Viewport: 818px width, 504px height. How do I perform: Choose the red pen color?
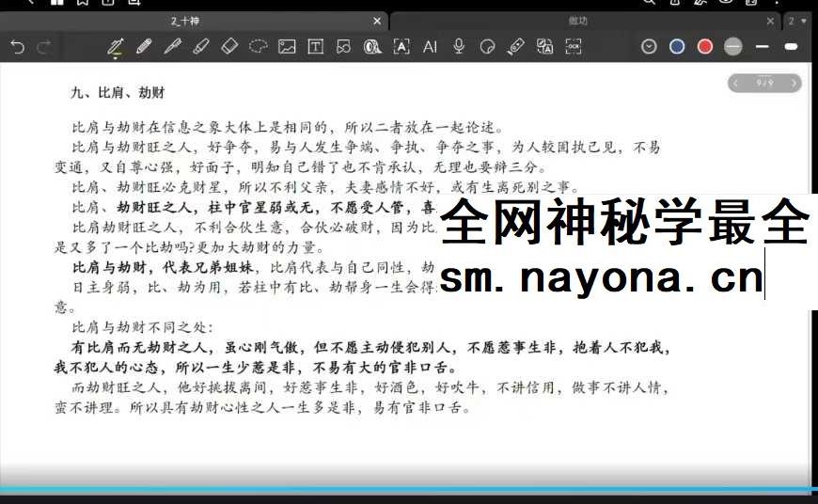705,47
